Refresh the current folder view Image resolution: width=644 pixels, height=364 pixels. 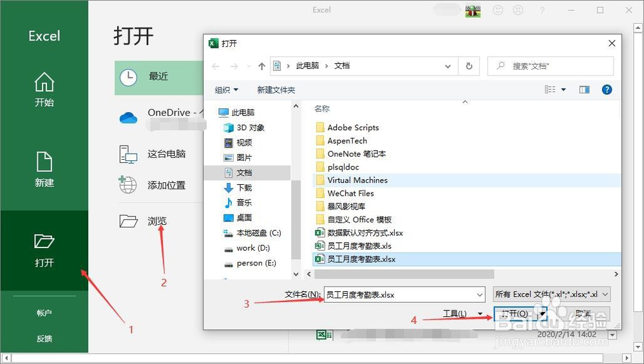469,66
